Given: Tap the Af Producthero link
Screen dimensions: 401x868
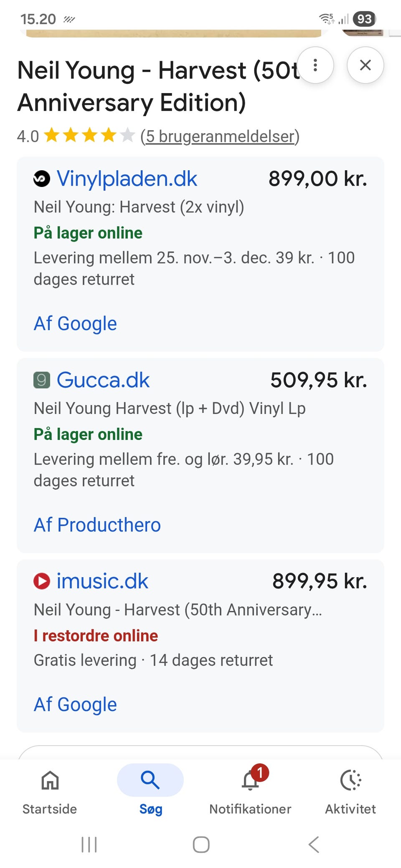Looking at the screenshot, I should (x=97, y=525).
